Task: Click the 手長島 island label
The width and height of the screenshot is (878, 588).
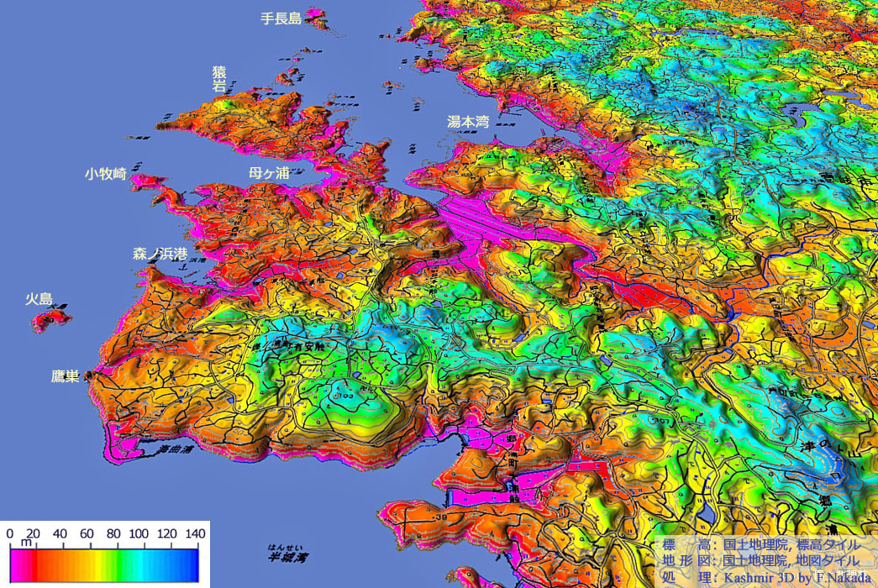Action: point(281,18)
